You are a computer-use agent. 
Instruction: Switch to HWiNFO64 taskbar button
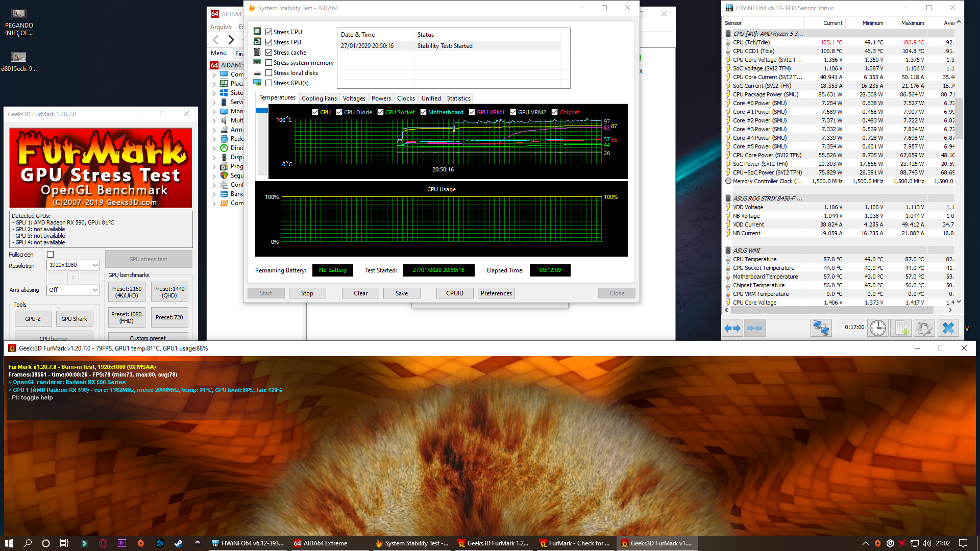pyautogui.click(x=249, y=543)
